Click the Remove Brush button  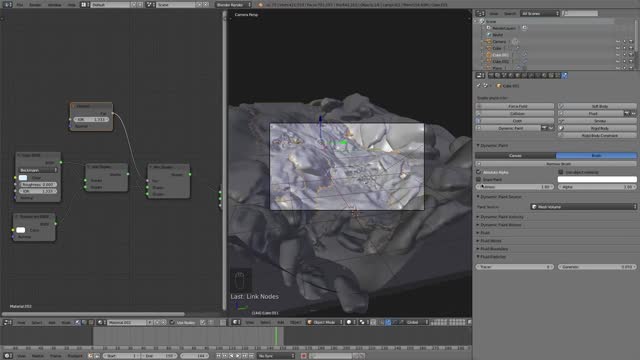click(556, 164)
